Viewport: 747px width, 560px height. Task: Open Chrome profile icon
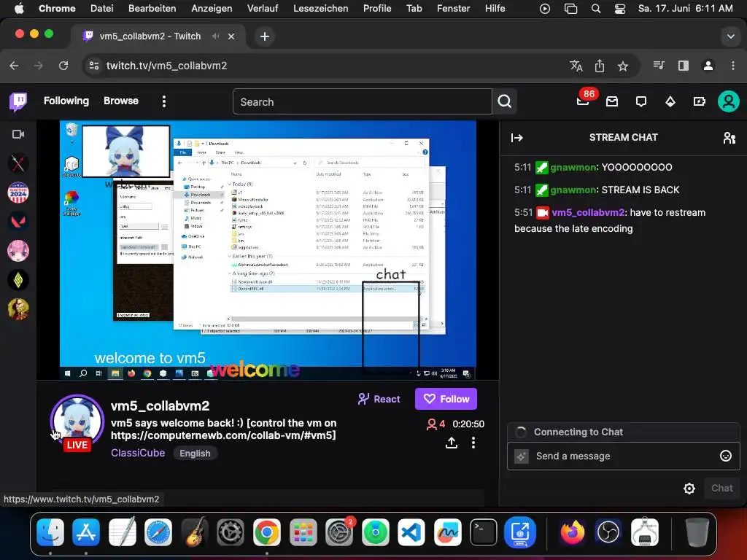708,66
